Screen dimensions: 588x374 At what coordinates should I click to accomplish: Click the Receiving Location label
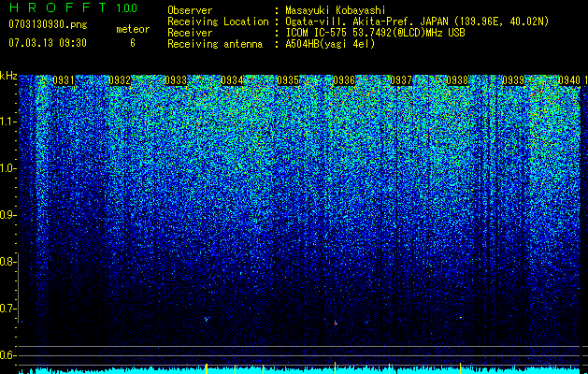click(218, 22)
